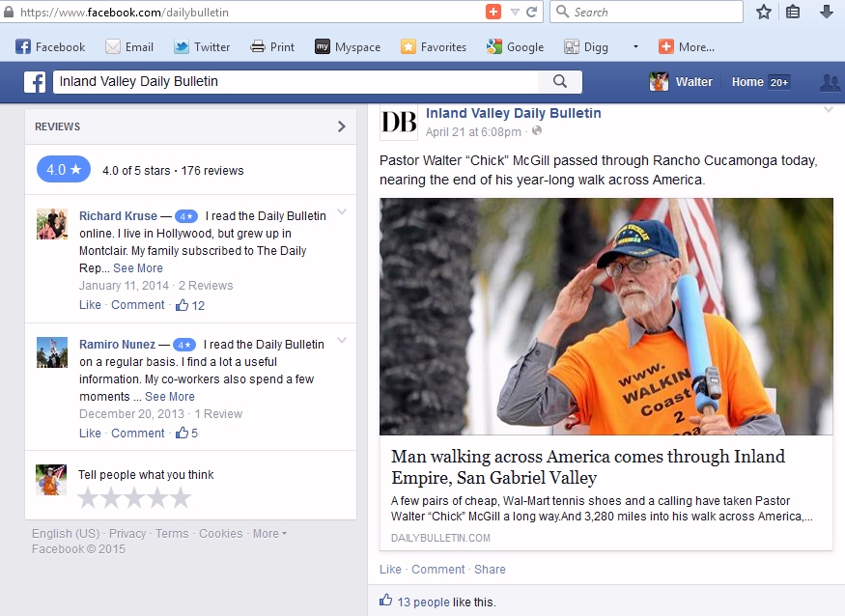Reload the page with refresh icon
Screen dimensions: 845x616
[531, 12]
